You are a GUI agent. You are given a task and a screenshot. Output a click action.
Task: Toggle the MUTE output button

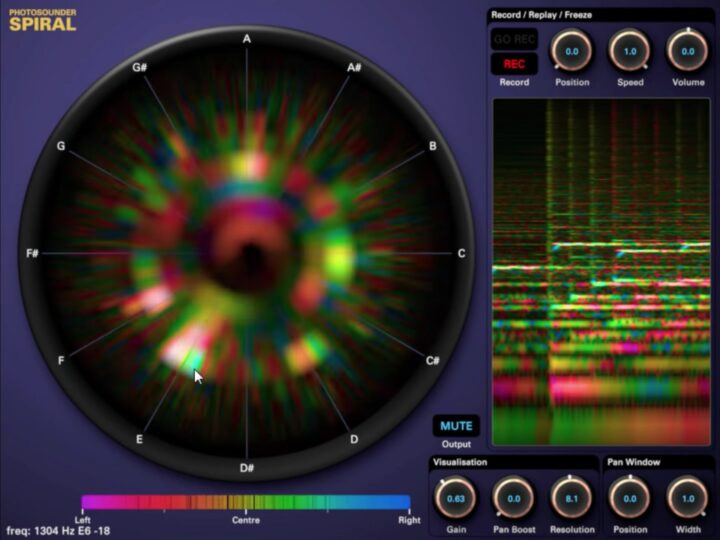pos(456,426)
